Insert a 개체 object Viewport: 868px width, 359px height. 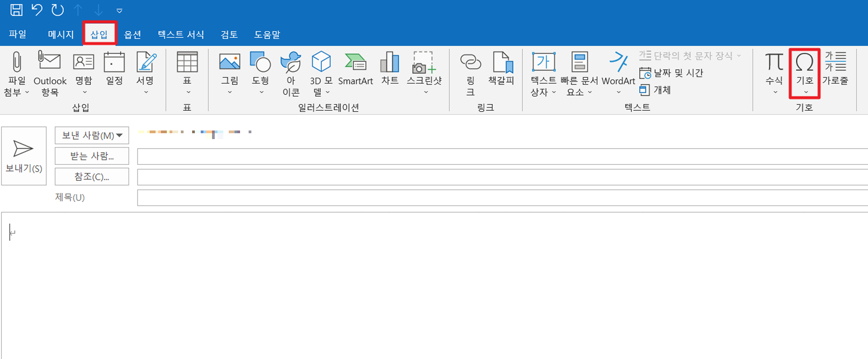[x=655, y=90]
